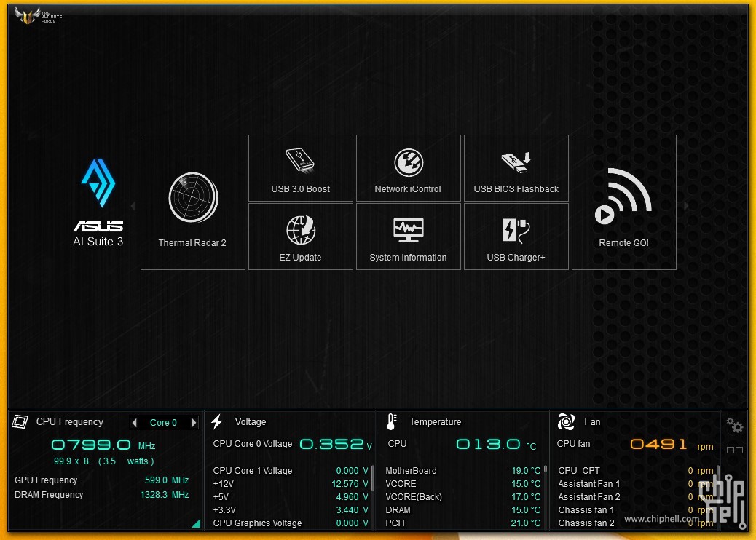Click GPU Frequency row
756x540 pixels.
click(x=102, y=480)
